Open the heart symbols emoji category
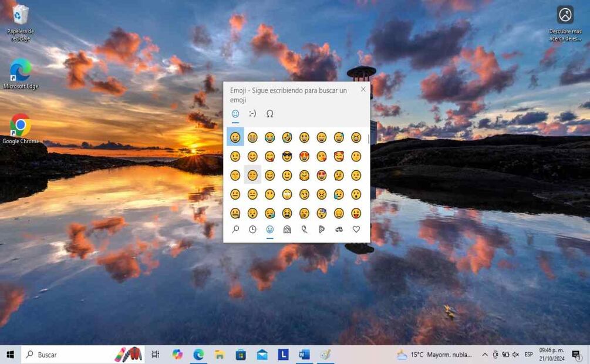This screenshot has height=364, width=590. (x=356, y=230)
